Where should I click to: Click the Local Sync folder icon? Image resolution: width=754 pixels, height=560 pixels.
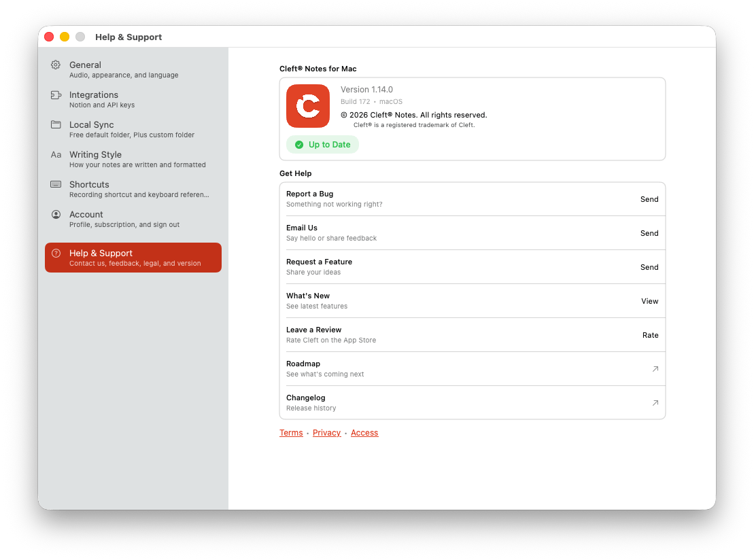tap(56, 124)
